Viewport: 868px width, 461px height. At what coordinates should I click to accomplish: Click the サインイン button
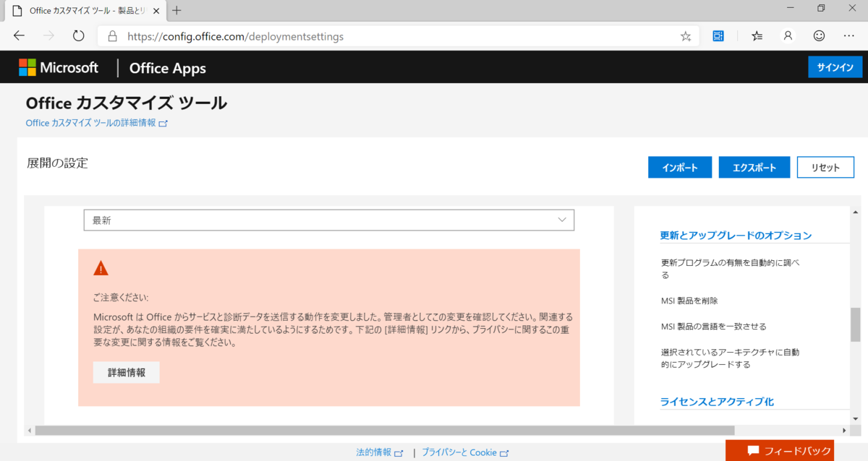click(x=835, y=67)
